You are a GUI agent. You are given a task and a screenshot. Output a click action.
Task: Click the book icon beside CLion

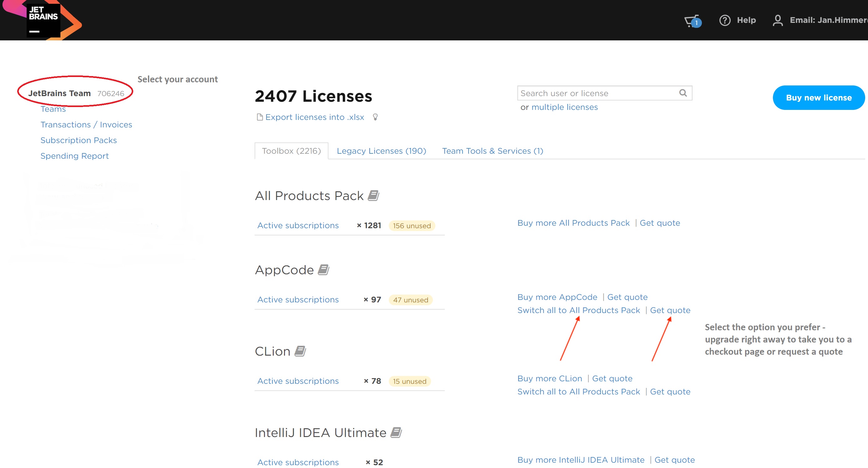click(x=300, y=351)
